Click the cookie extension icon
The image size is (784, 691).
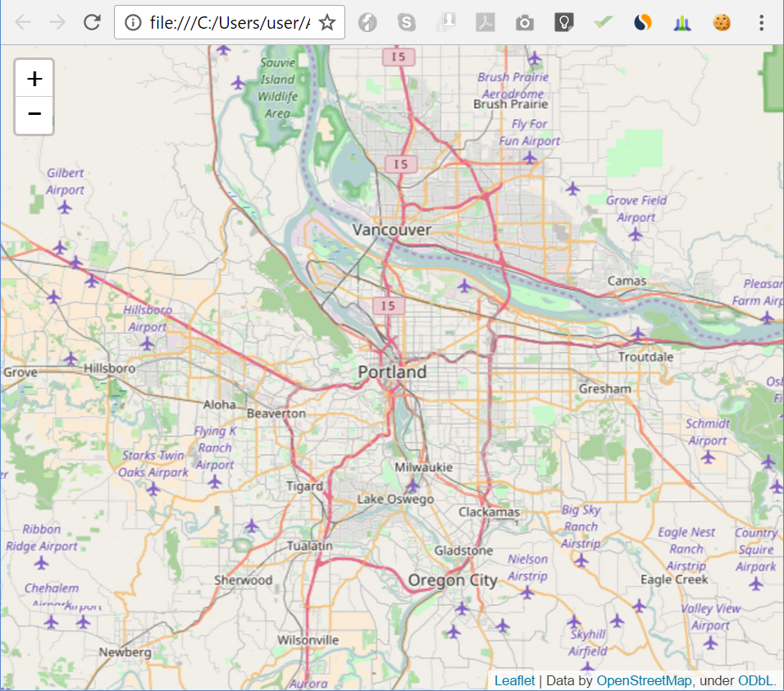722,22
